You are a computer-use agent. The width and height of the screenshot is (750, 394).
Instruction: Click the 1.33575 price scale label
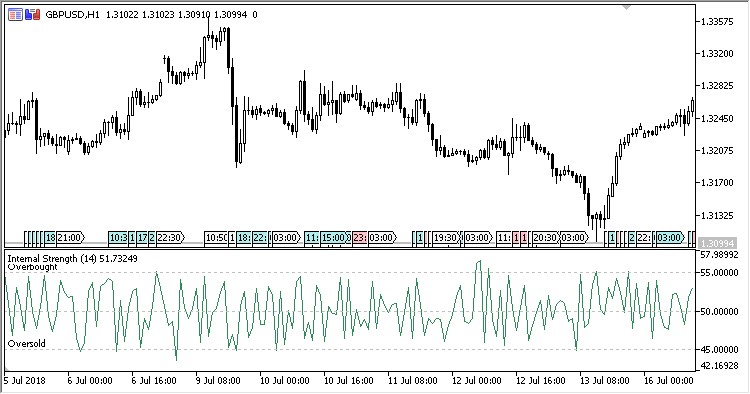717,22
